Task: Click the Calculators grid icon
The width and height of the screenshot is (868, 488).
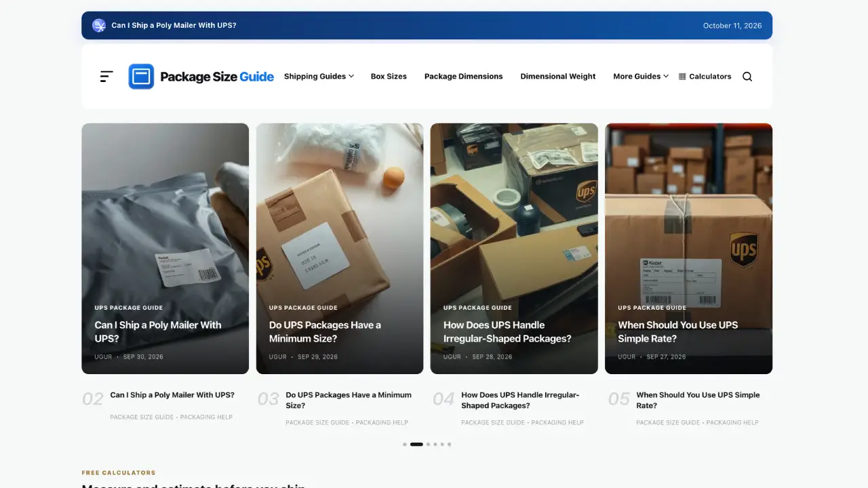Action: [x=682, y=77]
